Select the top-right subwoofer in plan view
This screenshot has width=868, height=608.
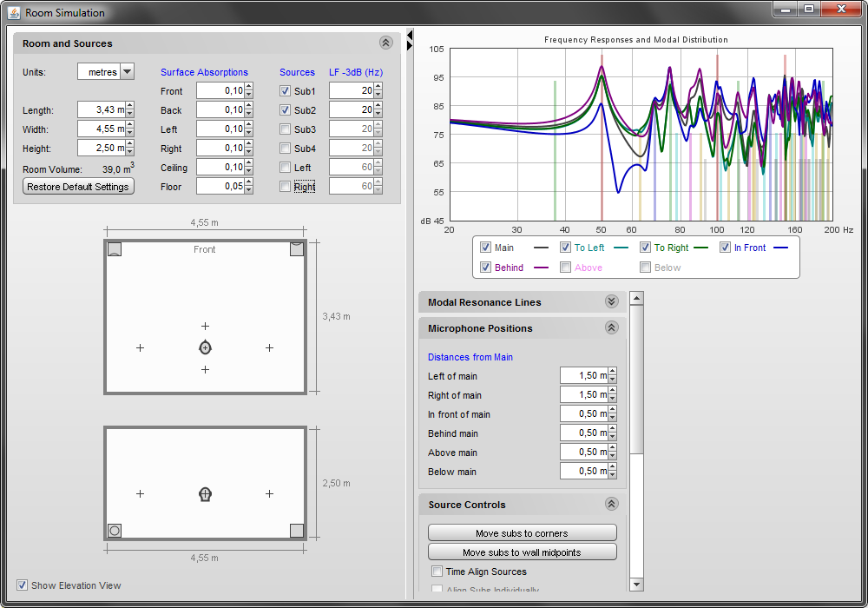[297, 249]
